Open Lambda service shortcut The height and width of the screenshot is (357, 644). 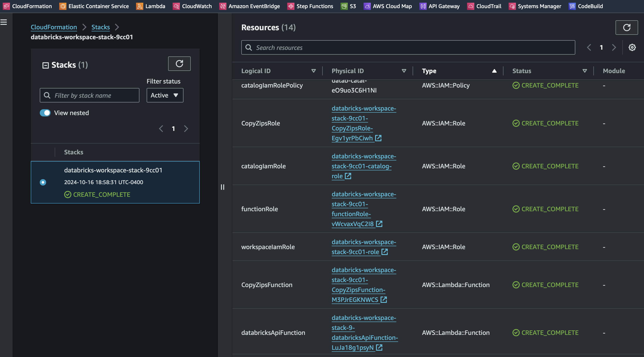tap(151, 6)
